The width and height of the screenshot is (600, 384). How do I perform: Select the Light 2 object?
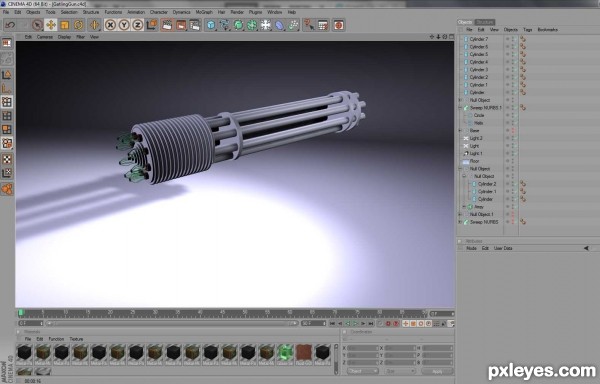(476, 138)
